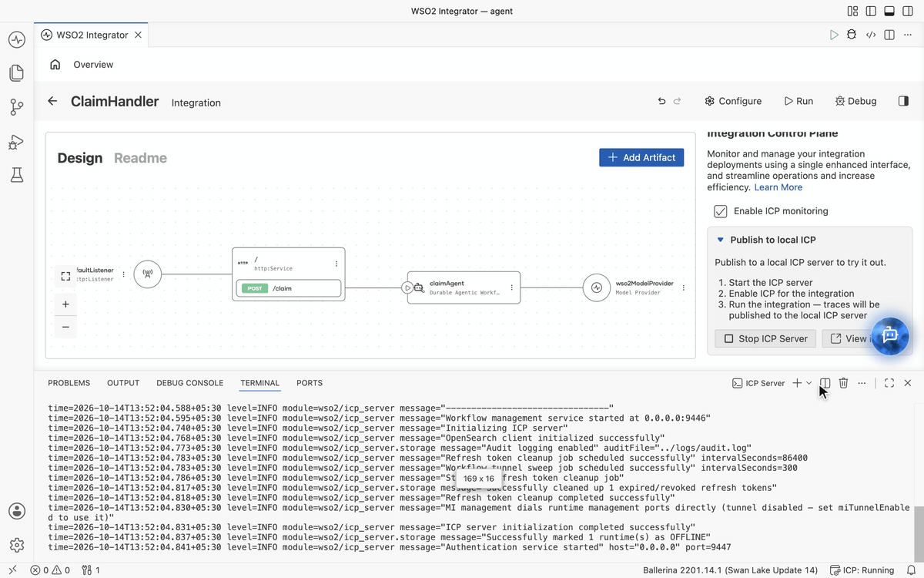Image resolution: width=924 pixels, height=578 pixels.
Task: Go back with the left arrow
Action: click(52, 101)
